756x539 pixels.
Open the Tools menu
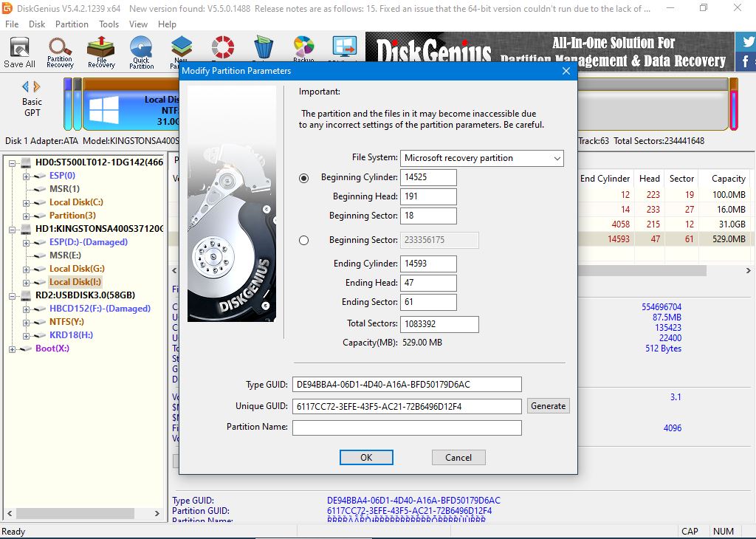(x=109, y=24)
